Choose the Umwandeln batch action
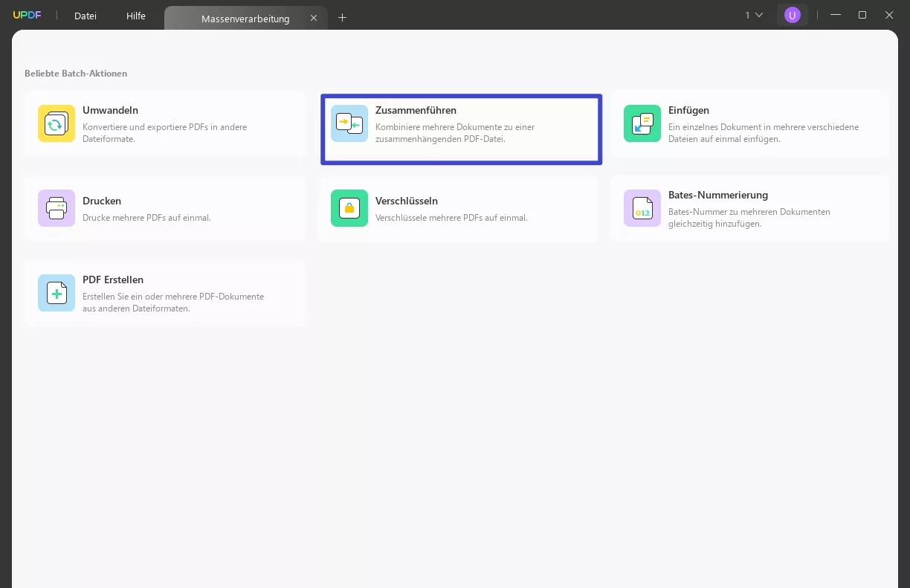The image size is (910, 588). coord(164,123)
